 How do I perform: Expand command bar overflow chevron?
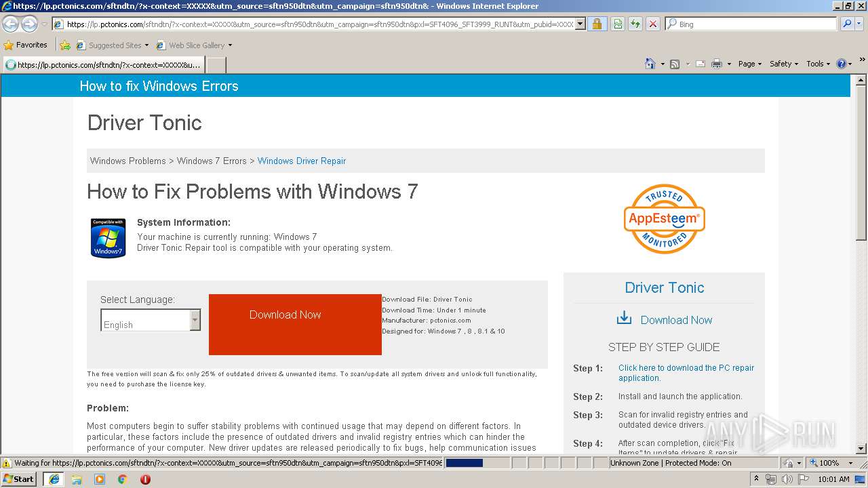pos(862,61)
